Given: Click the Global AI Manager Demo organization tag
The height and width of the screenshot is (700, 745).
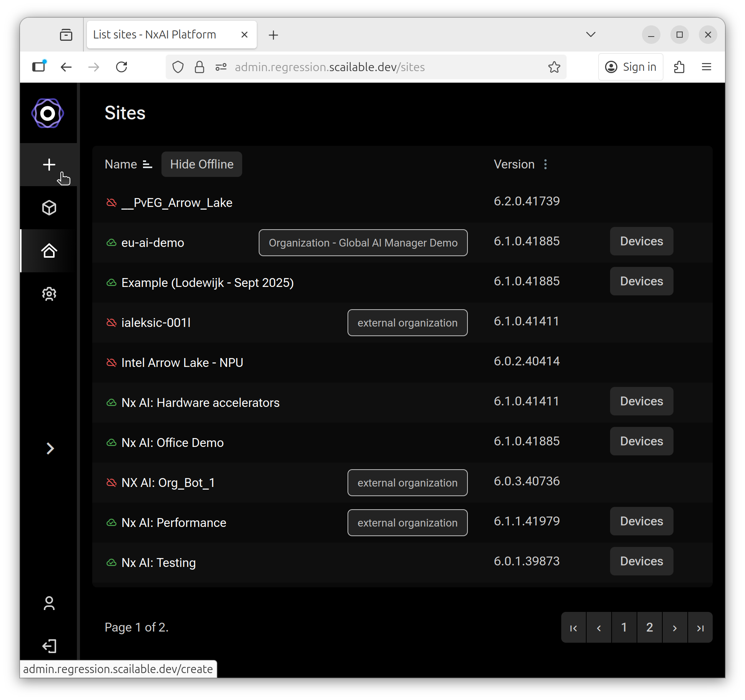Looking at the screenshot, I should [363, 243].
